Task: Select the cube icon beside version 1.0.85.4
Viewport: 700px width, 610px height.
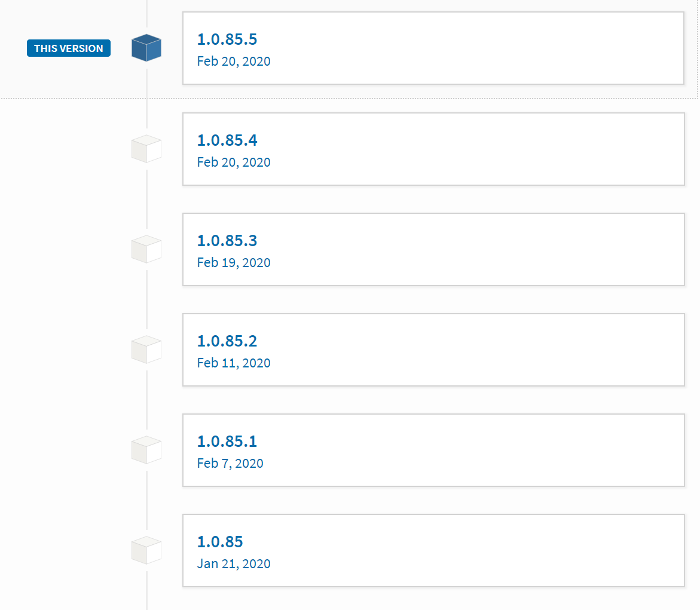Action: click(146, 149)
